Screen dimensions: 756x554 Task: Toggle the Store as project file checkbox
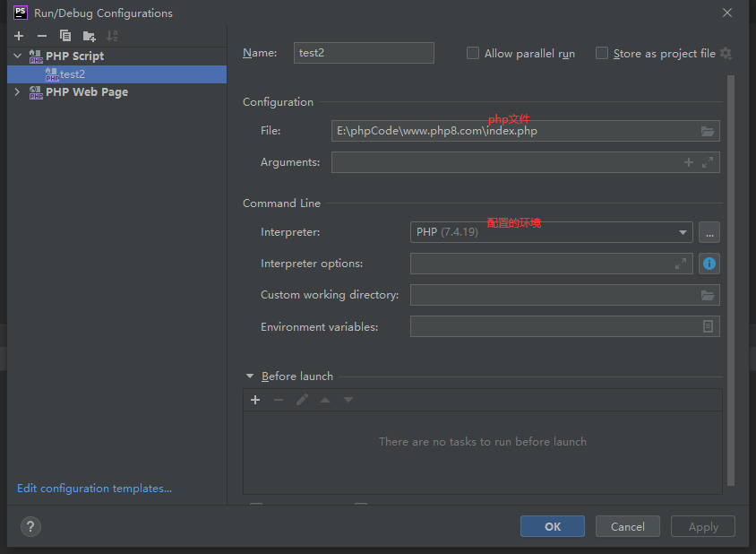click(602, 54)
